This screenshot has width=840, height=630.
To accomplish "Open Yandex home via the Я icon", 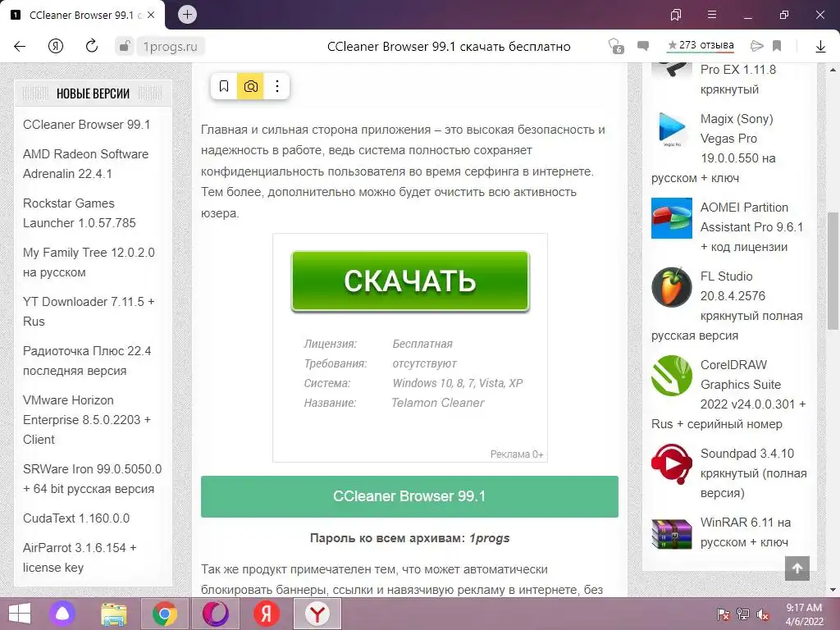I will [56, 47].
